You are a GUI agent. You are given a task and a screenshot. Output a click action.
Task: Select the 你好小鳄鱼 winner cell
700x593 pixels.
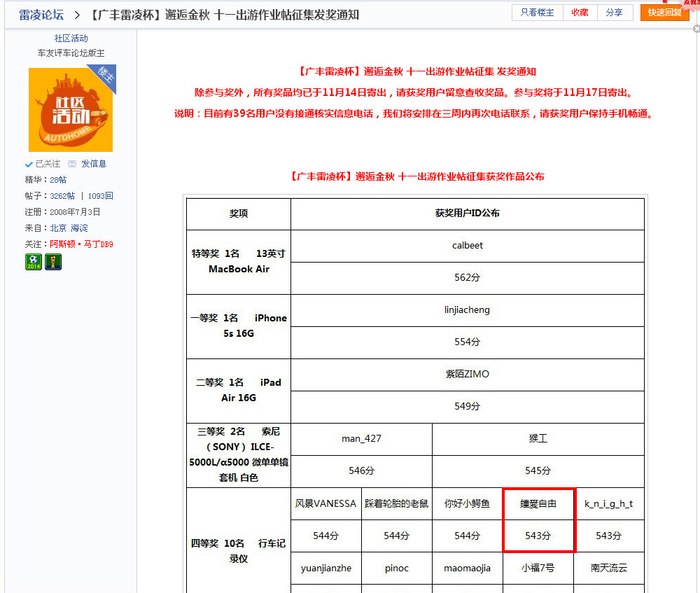pyautogui.click(x=467, y=504)
